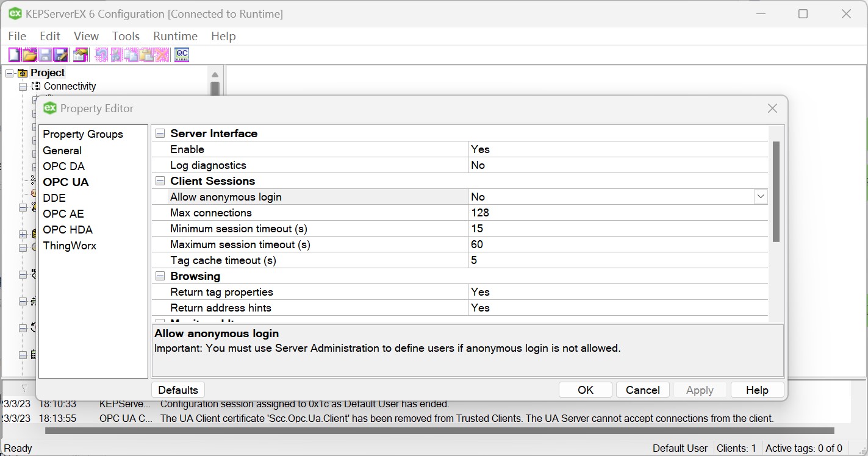Open project properties via the toolbar icon

coord(80,54)
